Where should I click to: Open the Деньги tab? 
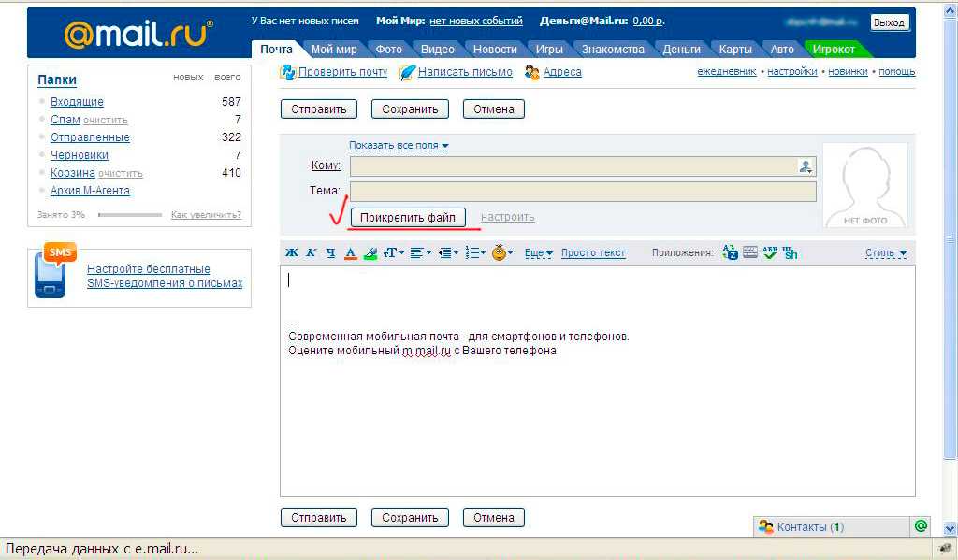point(681,49)
